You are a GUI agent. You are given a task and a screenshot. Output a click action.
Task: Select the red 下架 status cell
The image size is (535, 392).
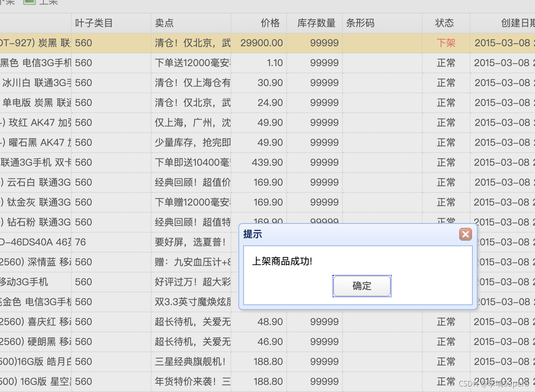(x=446, y=43)
